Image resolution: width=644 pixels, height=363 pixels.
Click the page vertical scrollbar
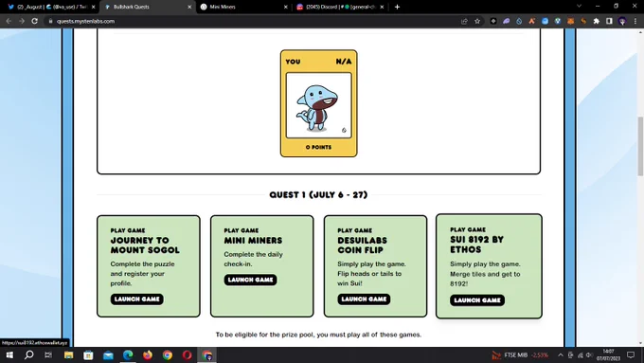tap(640, 146)
